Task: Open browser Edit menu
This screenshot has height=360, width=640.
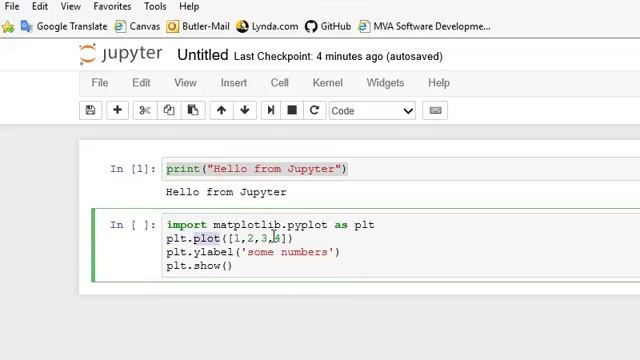Action: (40, 7)
